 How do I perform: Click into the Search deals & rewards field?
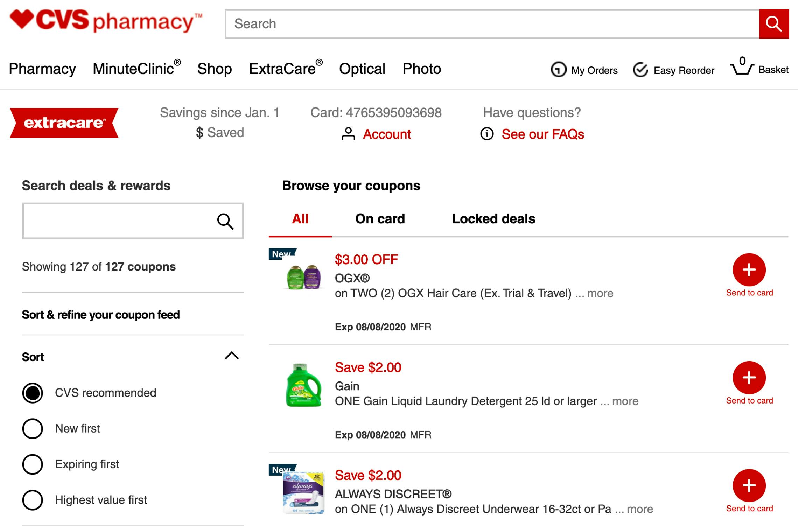coord(133,221)
